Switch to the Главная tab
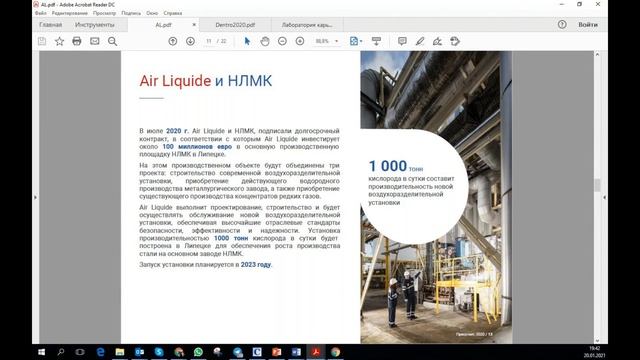Screen dimensions: 640x360 pos(51,24)
